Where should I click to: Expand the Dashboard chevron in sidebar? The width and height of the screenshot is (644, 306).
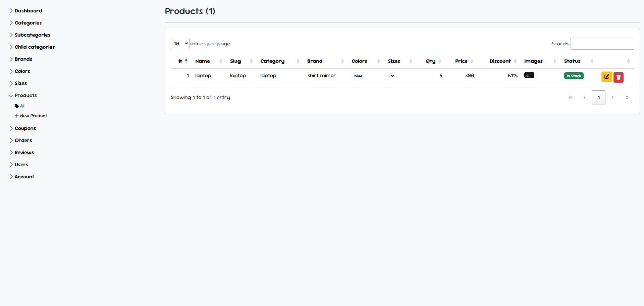(11, 11)
